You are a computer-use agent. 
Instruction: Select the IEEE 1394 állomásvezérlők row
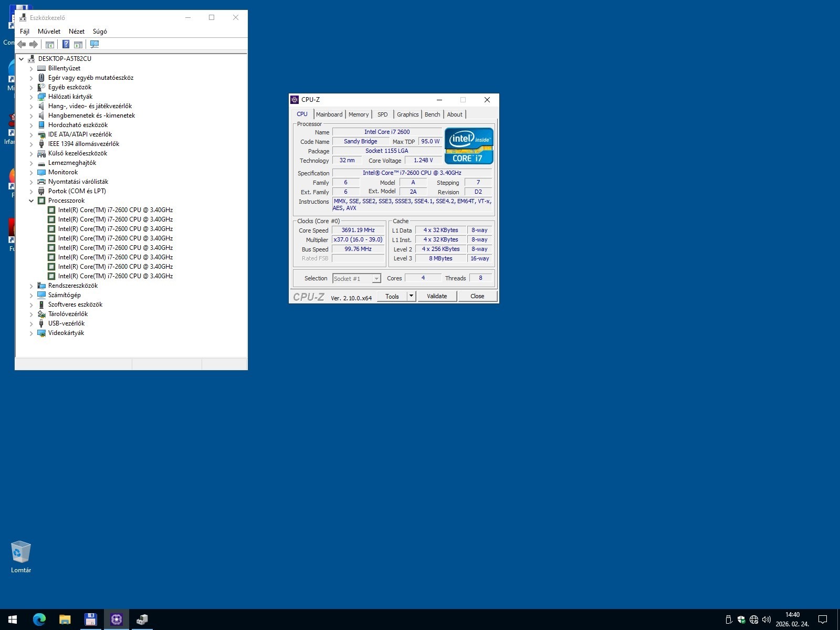coord(83,144)
